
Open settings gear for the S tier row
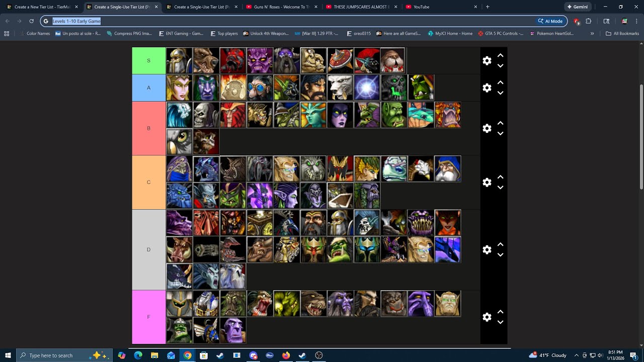(487, 60)
